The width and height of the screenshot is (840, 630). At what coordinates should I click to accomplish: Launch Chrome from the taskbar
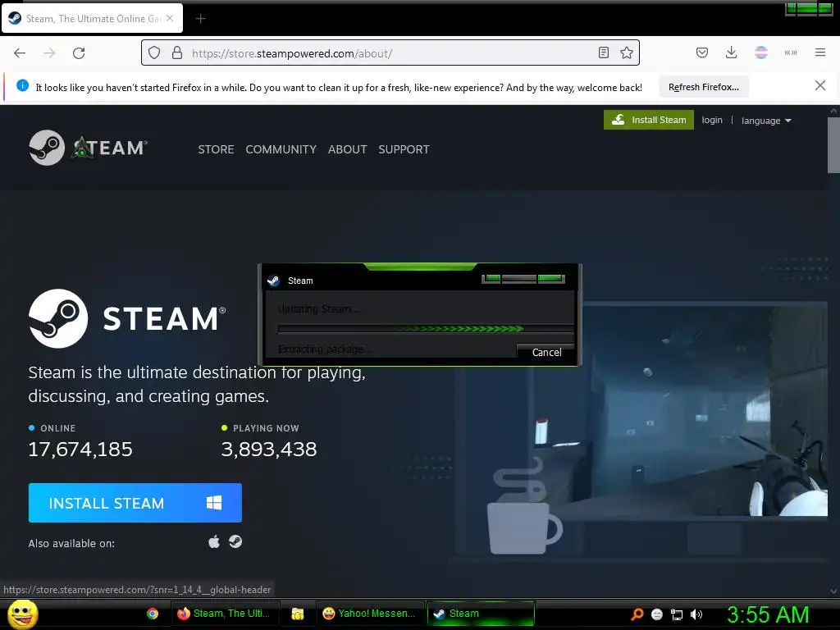click(x=153, y=614)
